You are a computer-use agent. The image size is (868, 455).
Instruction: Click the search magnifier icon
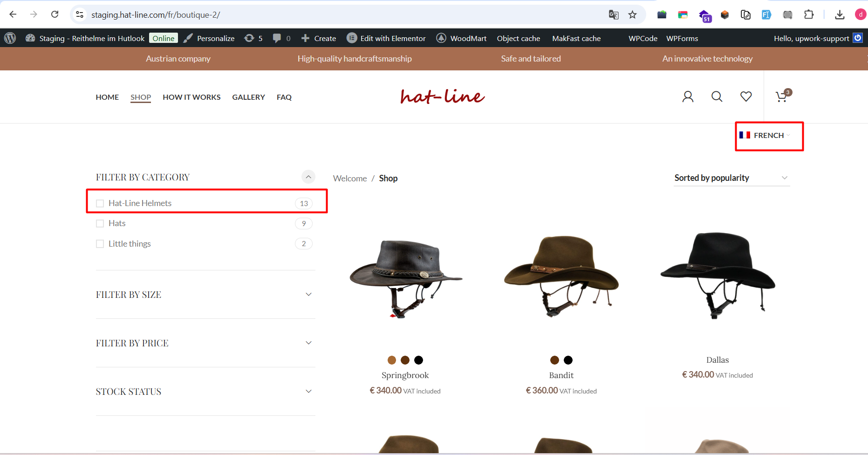717,97
